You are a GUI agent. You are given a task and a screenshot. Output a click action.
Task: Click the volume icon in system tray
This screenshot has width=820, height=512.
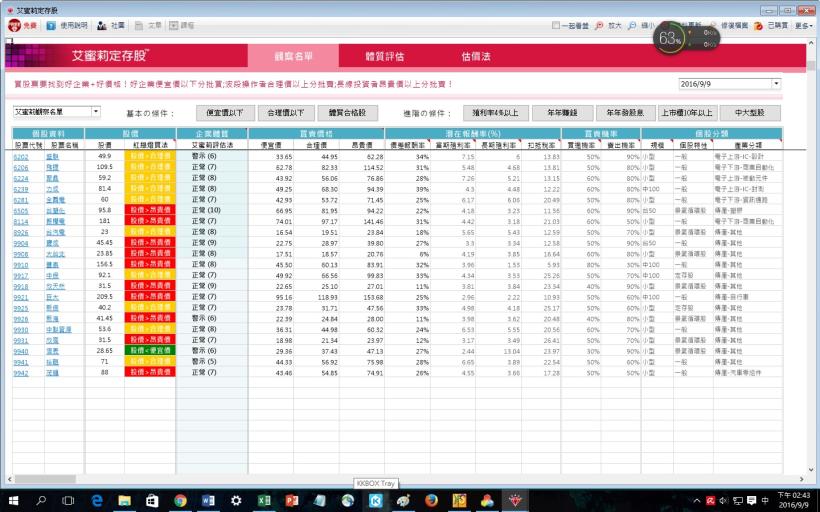[x=724, y=500]
